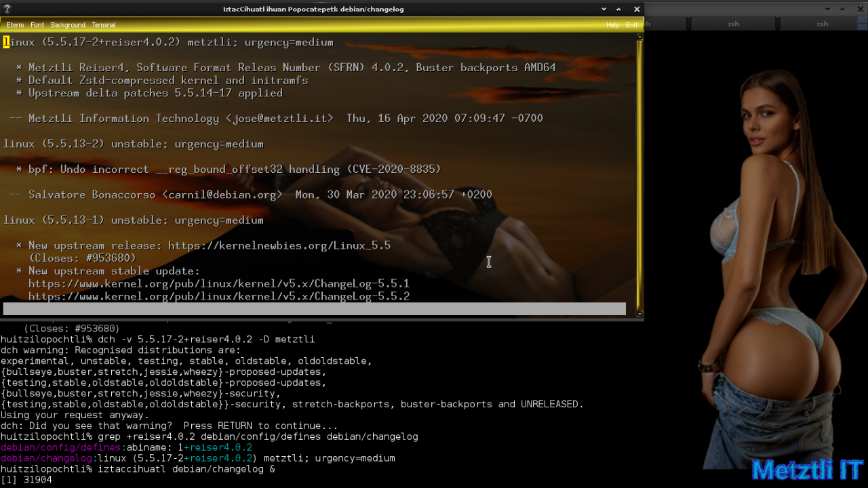Open the Font menu
This screenshot has width=868, height=488.
coord(37,25)
